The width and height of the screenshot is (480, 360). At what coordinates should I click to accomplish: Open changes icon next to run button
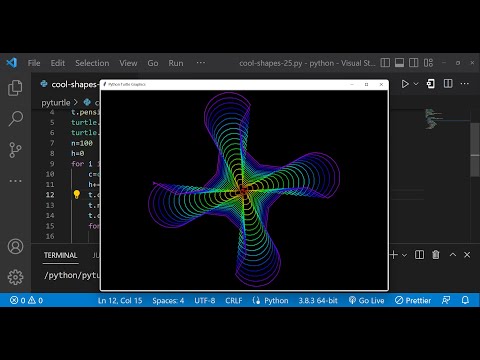coord(431,84)
